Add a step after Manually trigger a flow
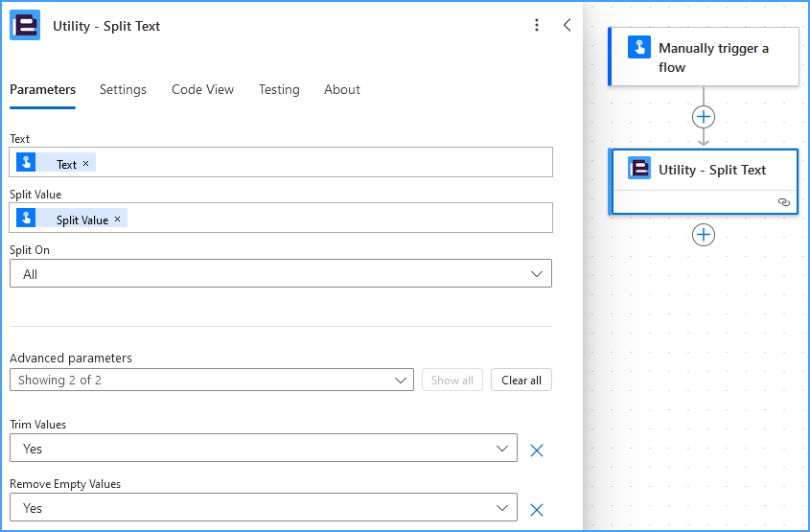The width and height of the screenshot is (810, 532). pos(704,117)
